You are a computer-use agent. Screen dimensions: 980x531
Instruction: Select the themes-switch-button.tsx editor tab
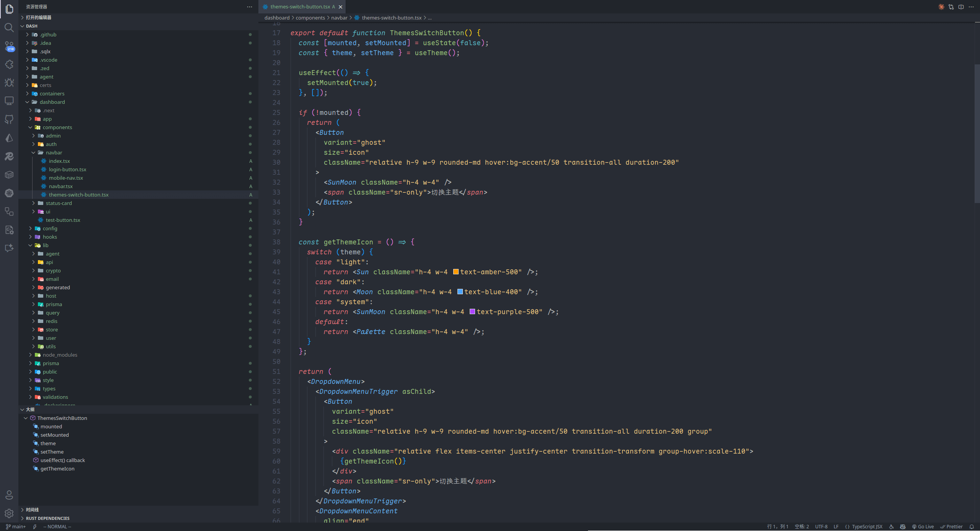[x=302, y=7]
